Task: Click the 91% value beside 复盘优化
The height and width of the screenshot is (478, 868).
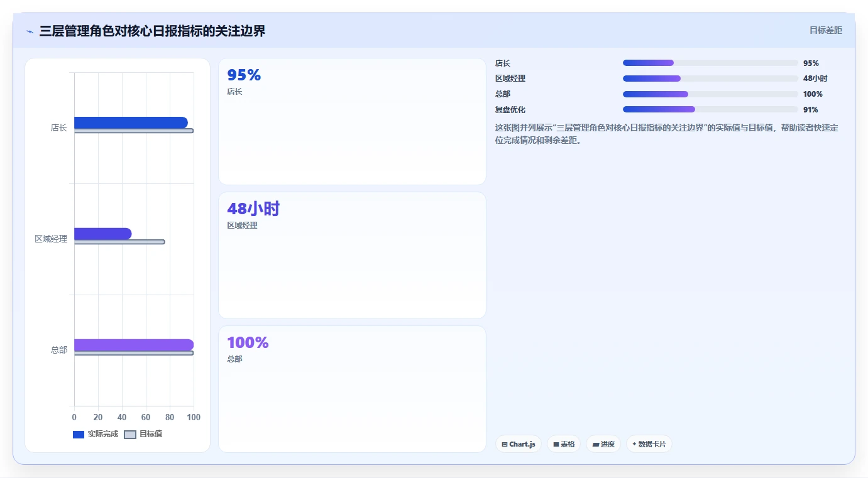Action: 811,109
